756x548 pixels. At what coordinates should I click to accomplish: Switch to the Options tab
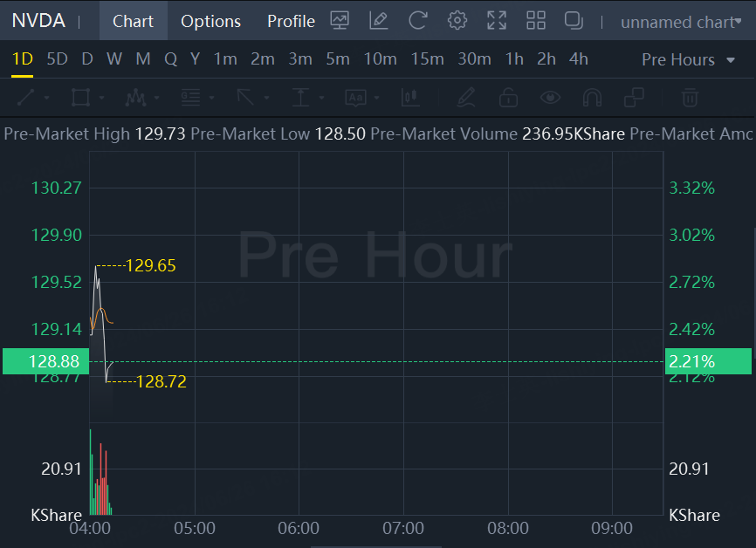210,21
